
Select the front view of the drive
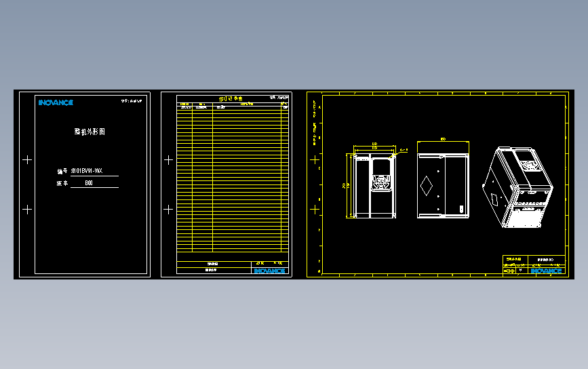click(374, 186)
